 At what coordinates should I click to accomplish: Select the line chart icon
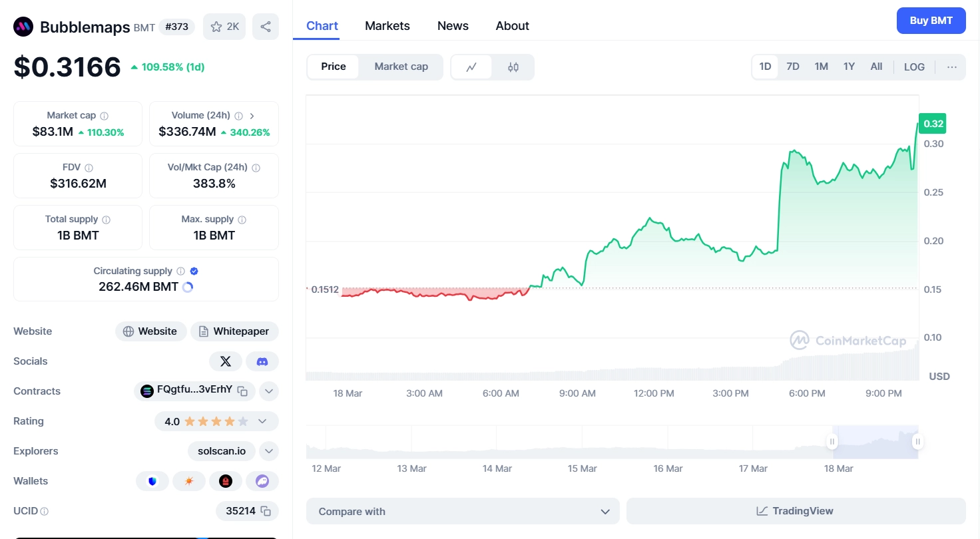471,67
